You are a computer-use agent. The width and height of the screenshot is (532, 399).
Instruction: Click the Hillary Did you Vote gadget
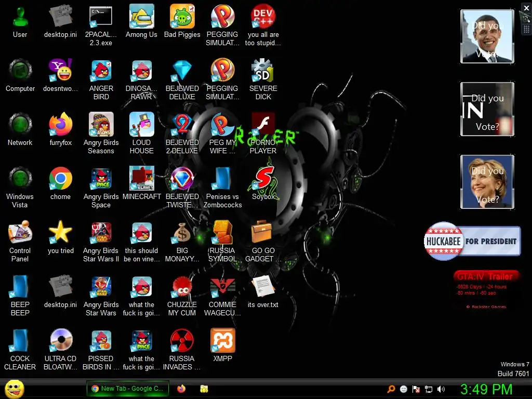pos(487,181)
